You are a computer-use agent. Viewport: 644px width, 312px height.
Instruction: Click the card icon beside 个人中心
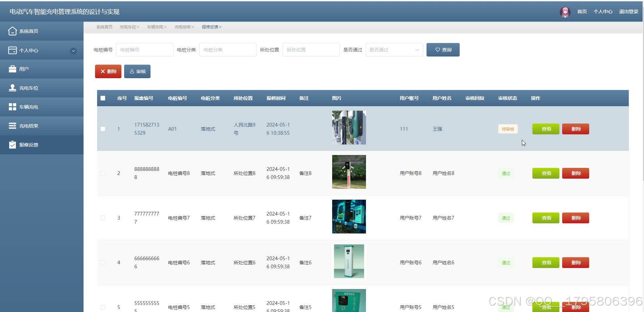click(x=13, y=50)
